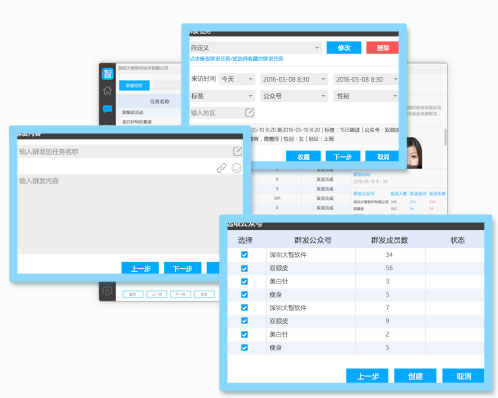498x398 pixels.
Task: Open settings gear at the sidebar bottom
Action: [107, 291]
